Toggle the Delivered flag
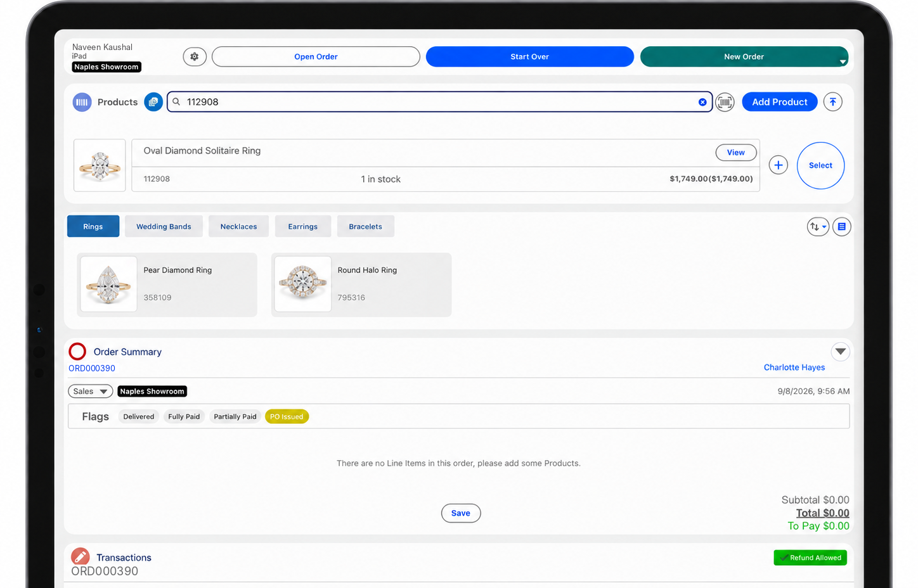Image resolution: width=918 pixels, height=588 pixels. [139, 417]
